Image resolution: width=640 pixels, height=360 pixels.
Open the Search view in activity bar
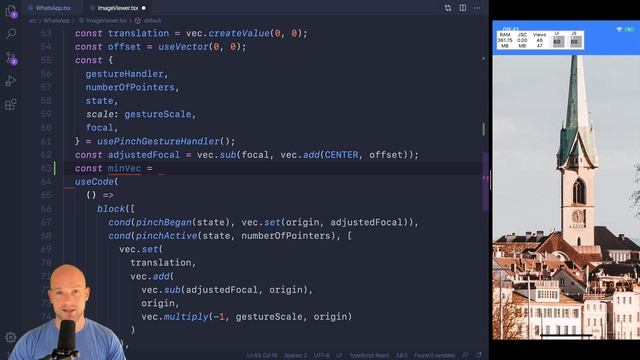[x=11, y=33]
